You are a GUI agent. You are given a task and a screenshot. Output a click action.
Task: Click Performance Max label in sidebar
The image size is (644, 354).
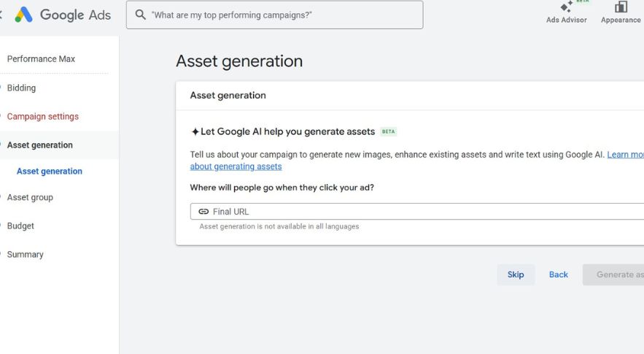[41, 59]
